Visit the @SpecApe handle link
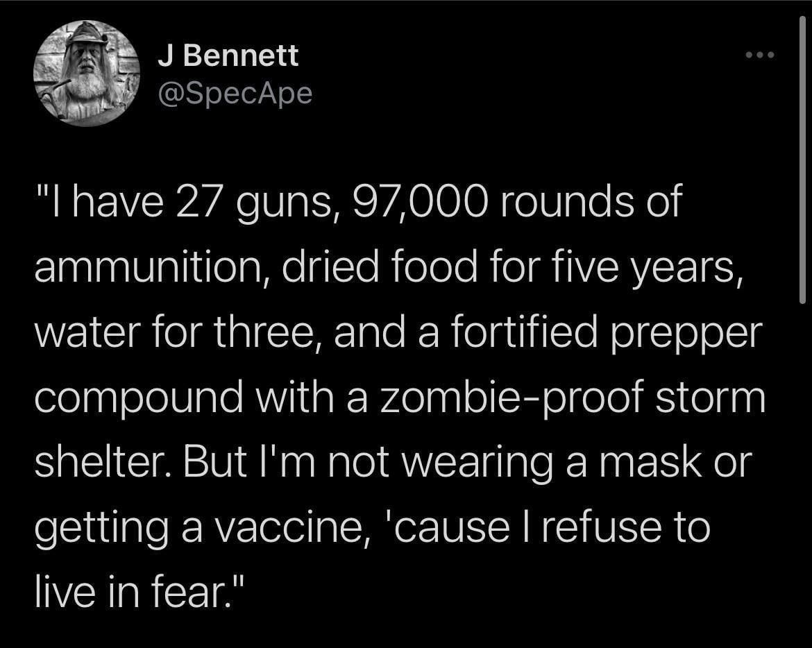The height and width of the screenshot is (648, 812). [235, 92]
